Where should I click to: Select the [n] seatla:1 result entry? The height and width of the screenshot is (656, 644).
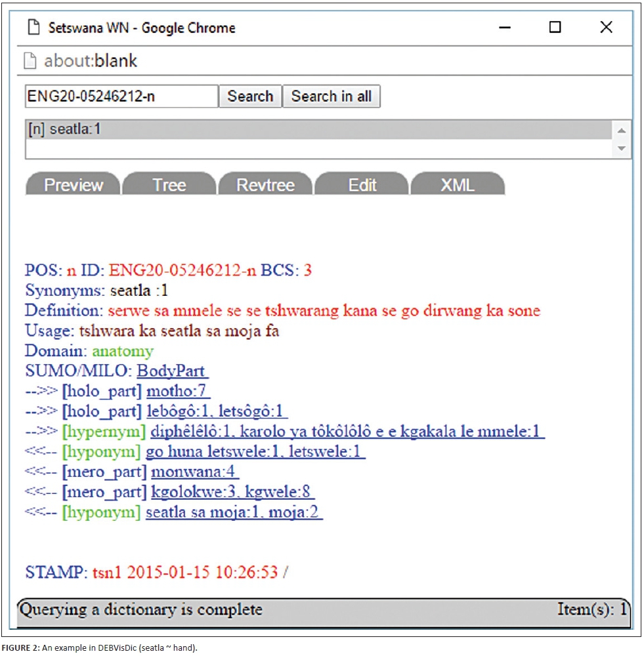[x=65, y=129]
